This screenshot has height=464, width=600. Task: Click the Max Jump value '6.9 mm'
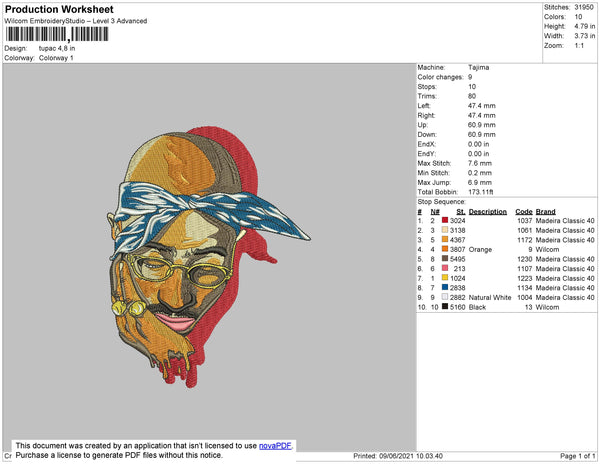pos(480,182)
